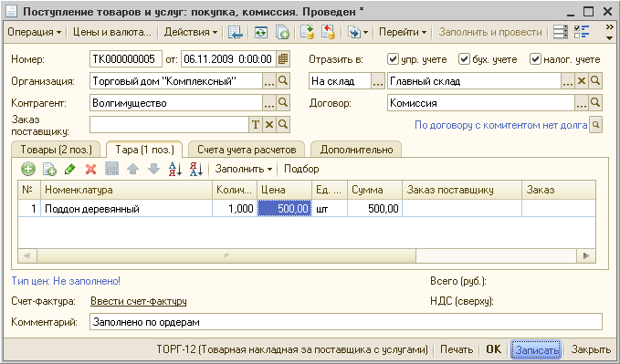Click the horizontal scrollbar of the table
This screenshot has height=364, width=620.
click(x=226, y=255)
